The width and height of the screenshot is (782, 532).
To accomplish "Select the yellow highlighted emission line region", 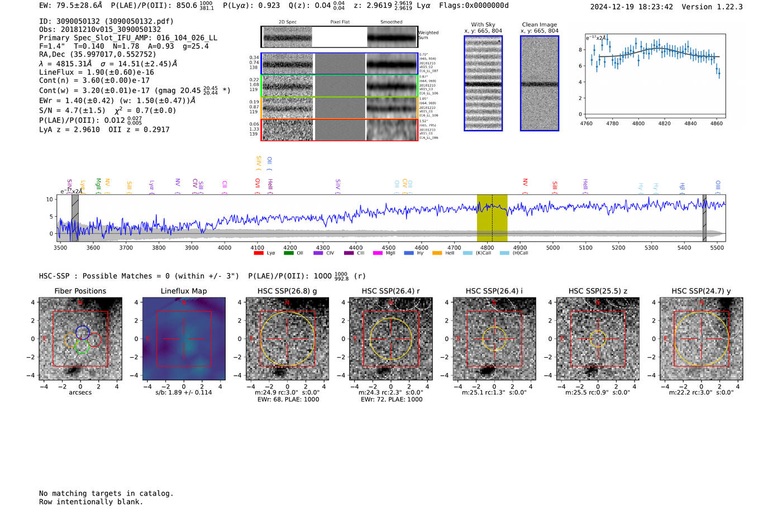I will (492, 218).
